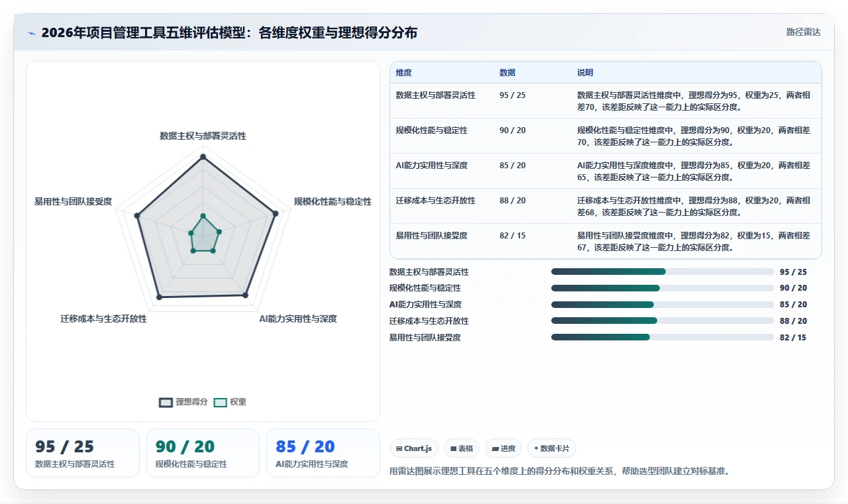Click the 权重 legend color box
Viewport: 848px width, 504px height.
point(220,402)
